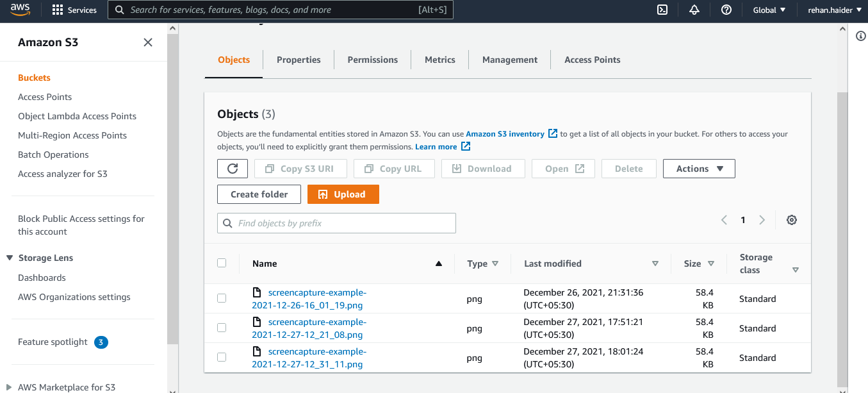Click the Find objects by prefix field
The height and width of the screenshot is (393, 868).
point(336,222)
